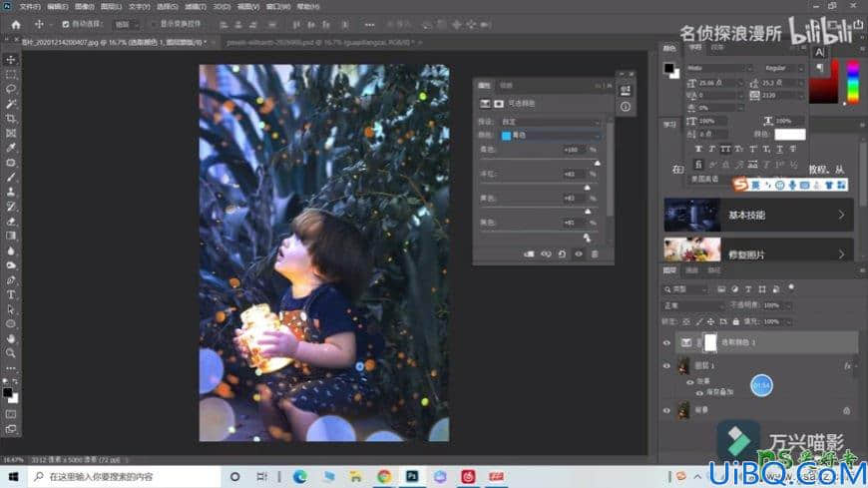Viewport: 868px width, 488px height.
Task: Open the layer blend mode dropdown
Action: click(x=693, y=305)
